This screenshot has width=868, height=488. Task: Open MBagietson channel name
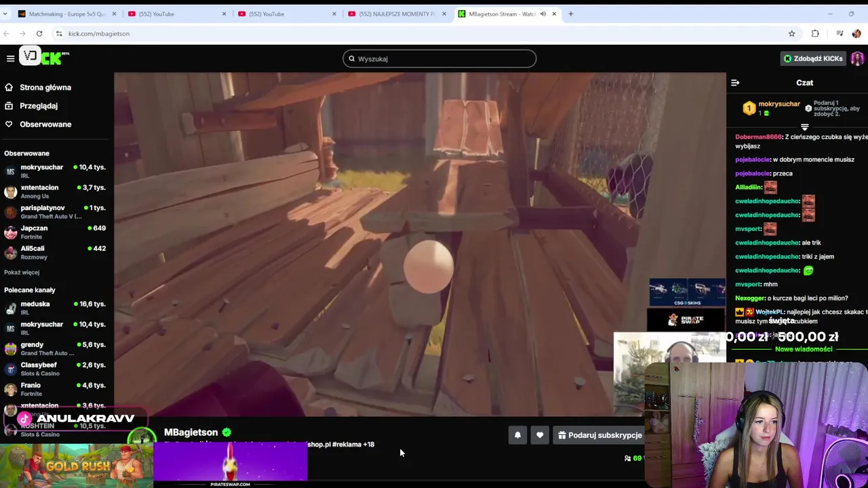[191, 432]
